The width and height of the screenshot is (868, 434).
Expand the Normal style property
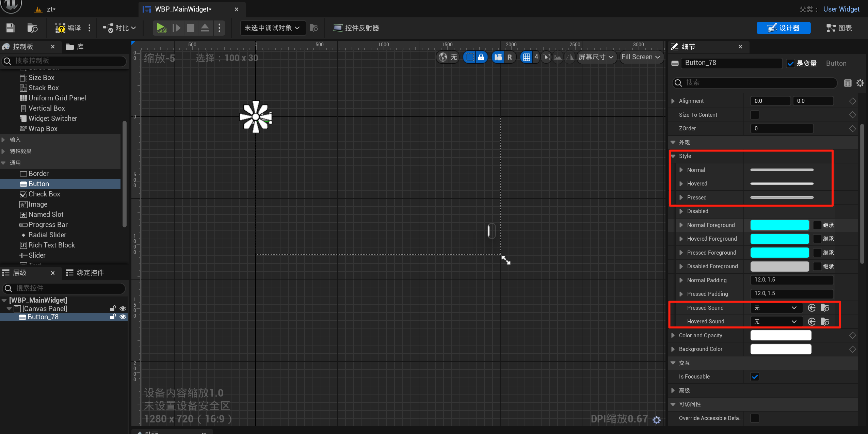pos(681,170)
